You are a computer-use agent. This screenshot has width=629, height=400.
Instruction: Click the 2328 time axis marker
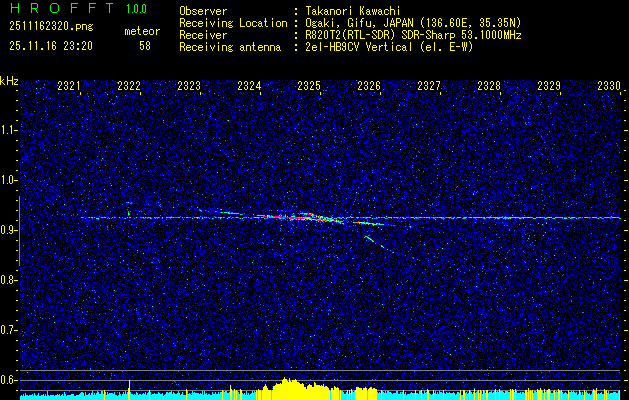click(x=489, y=85)
